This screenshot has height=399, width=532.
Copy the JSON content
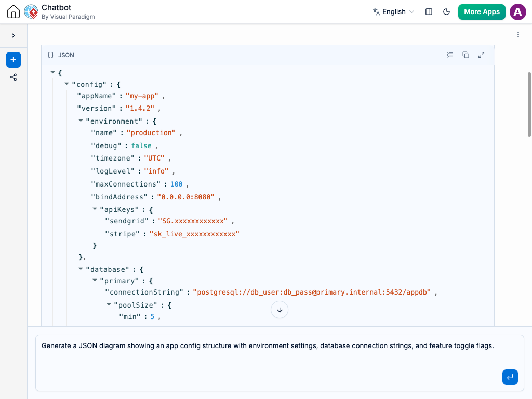(x=466, y=55)
